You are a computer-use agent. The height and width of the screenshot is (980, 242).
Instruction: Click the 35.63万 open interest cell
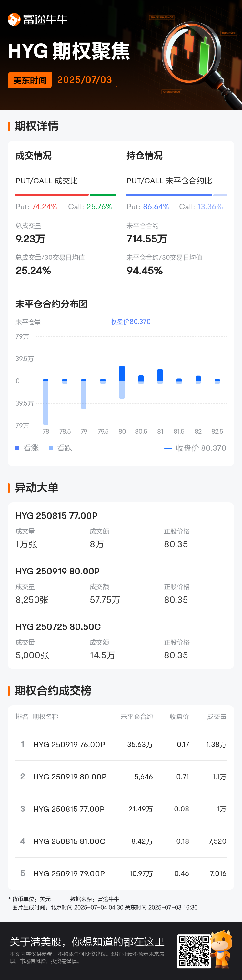[140, 745]
